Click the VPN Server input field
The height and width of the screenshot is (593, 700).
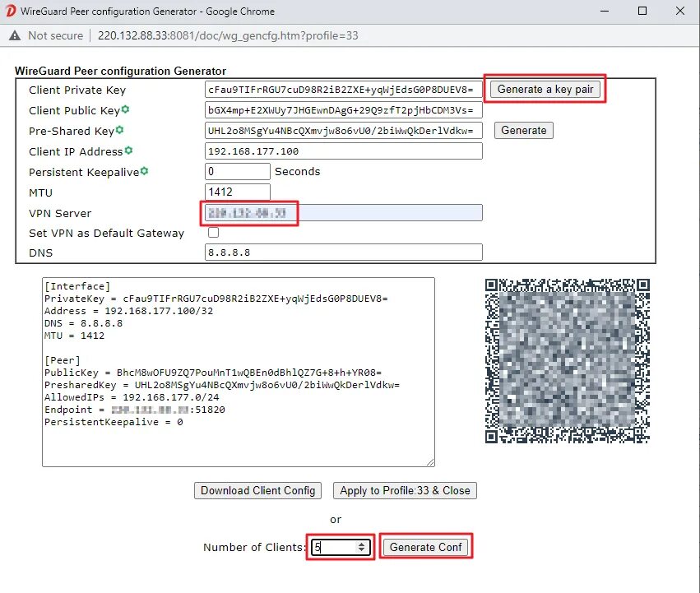pos(344,212)
